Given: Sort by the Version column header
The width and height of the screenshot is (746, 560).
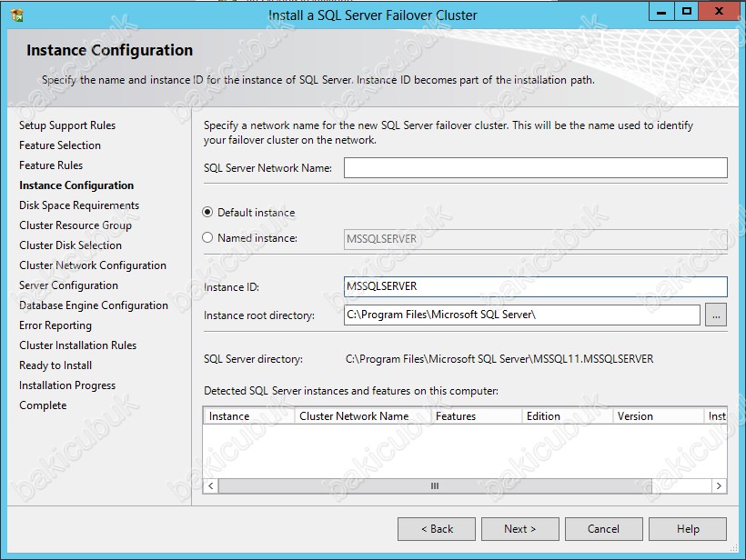Looking at the screenshot, I should pyautogui.click(x=658, y=416).
